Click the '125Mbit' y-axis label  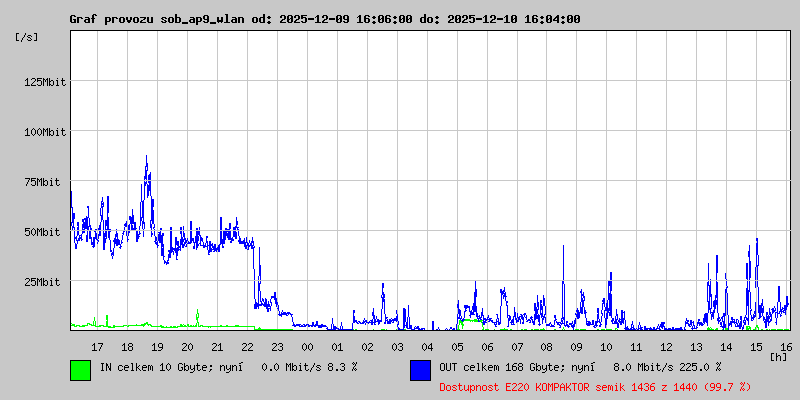45,82
